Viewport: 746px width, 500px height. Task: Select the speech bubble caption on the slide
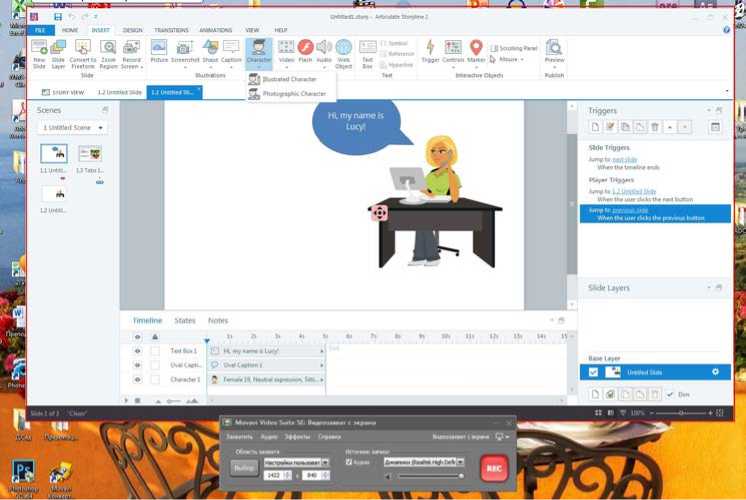(356, 125)
